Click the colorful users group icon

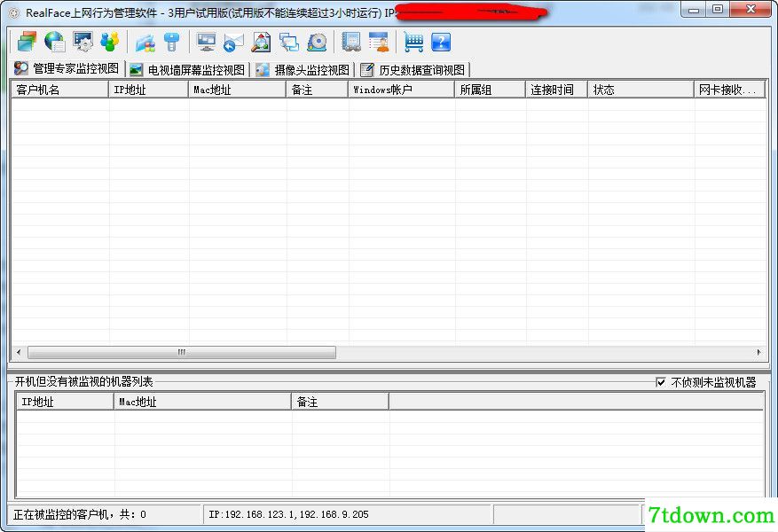(x=110, y=42)
